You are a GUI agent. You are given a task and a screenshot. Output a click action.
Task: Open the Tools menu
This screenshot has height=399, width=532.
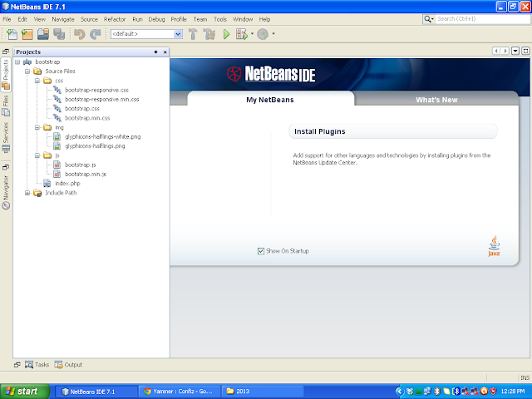click(220, 19)
